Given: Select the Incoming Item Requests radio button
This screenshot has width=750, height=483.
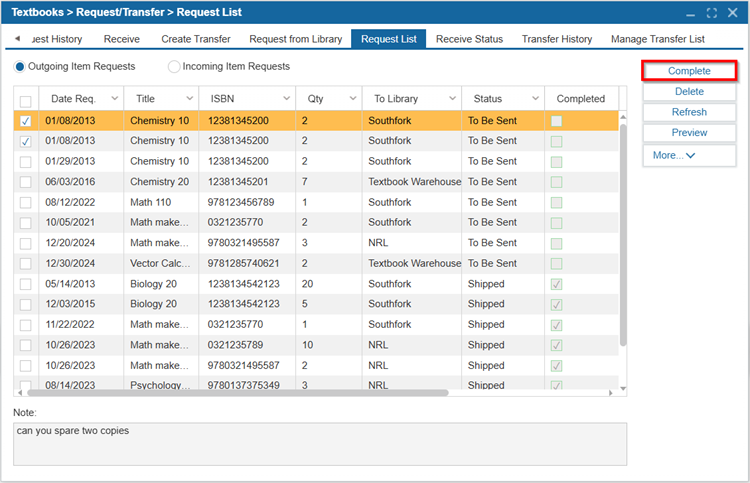Looking at the screenshot, I should [174, 66].
